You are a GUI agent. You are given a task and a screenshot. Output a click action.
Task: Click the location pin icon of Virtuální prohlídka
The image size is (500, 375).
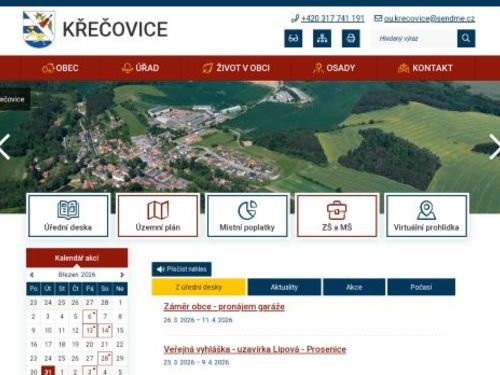(x=426, y=210)
